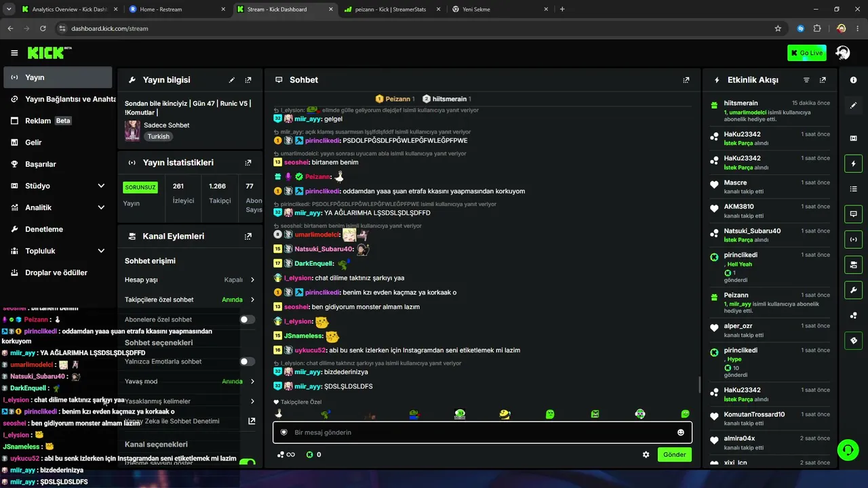Image resolution: width=868 pixels, height=488 pixels.
Task: Toggle Yalnızca Emotlarla sohbet switch
Action: click(248, 361)
